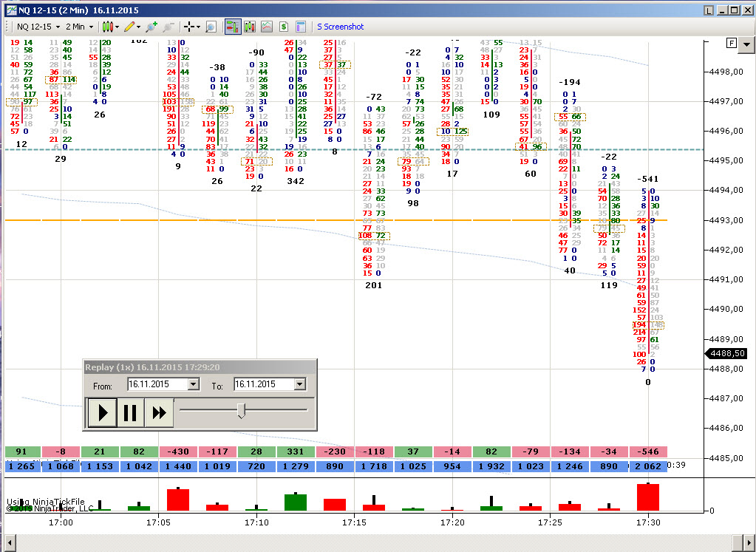
Task: Click the -546 delta cell
Action: pos(648,452)
